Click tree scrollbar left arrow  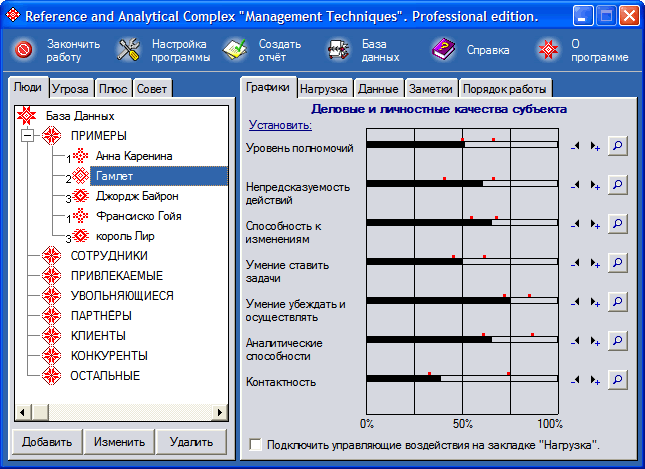coord(23,412)
